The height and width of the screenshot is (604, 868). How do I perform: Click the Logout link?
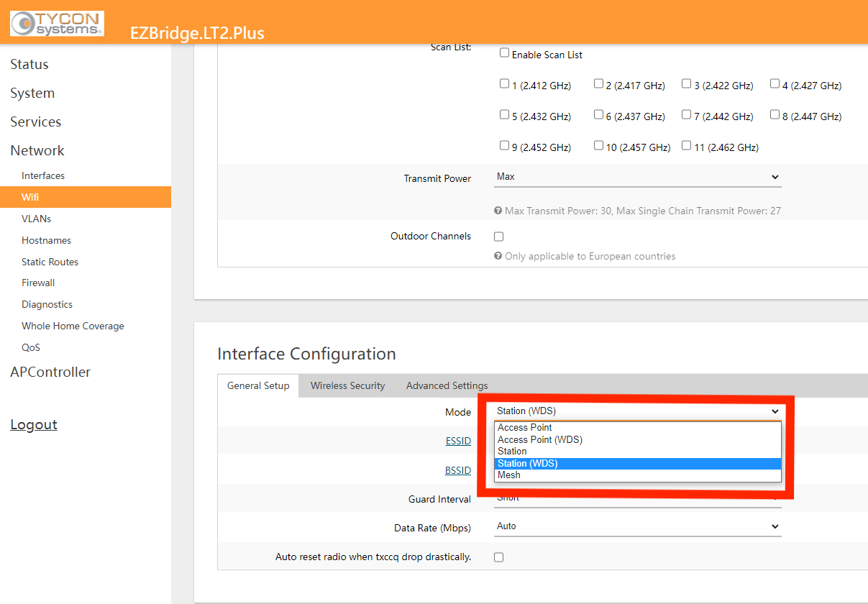(34, 425)
